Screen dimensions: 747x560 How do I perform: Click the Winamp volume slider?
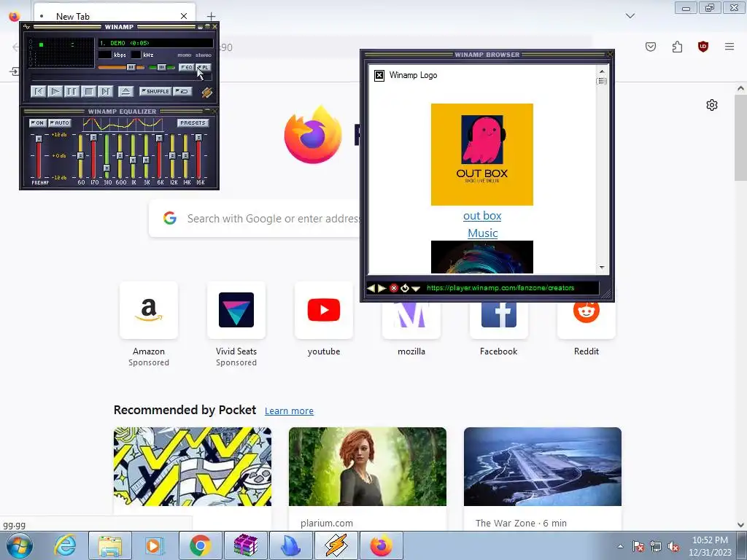[x=121, y=67]
